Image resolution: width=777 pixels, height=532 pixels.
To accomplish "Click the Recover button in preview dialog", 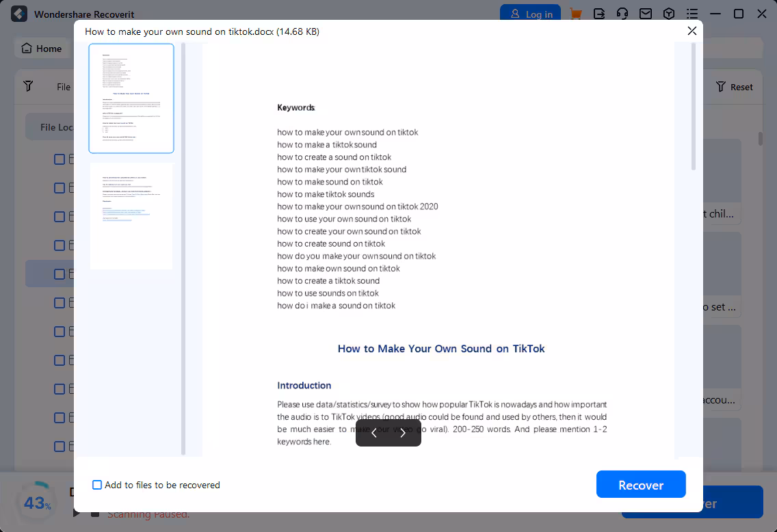I will (641, 484).
